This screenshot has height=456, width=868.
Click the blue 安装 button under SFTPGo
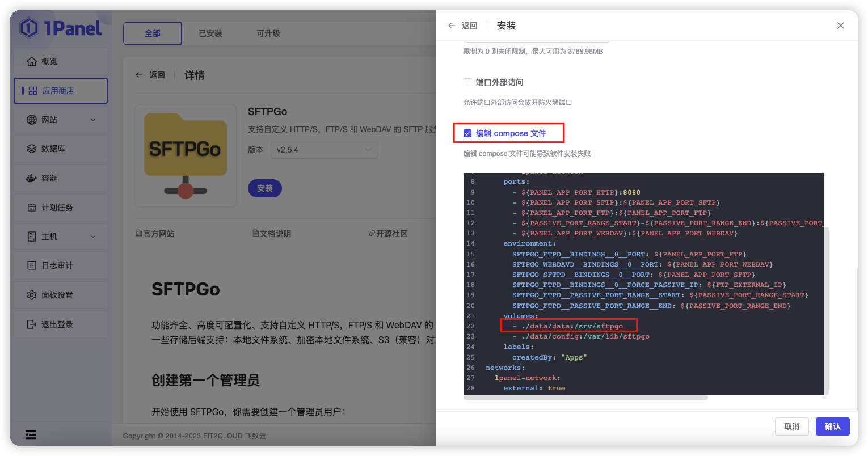(265, 188)
